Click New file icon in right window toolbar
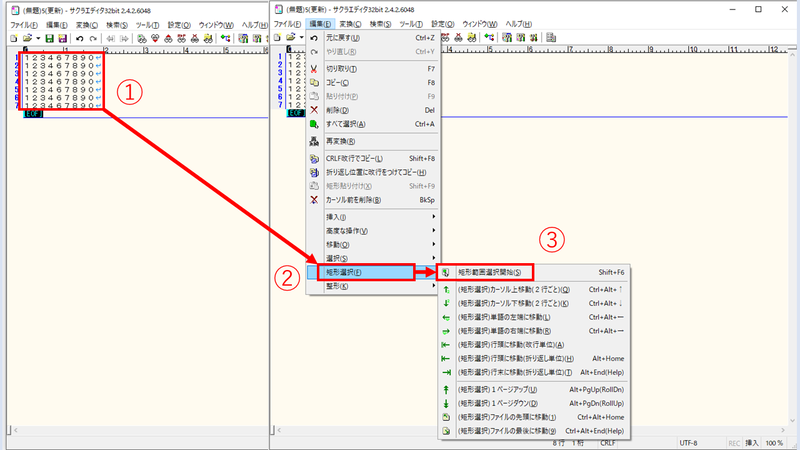Screen dimensions: 800x450 point(277,37)
